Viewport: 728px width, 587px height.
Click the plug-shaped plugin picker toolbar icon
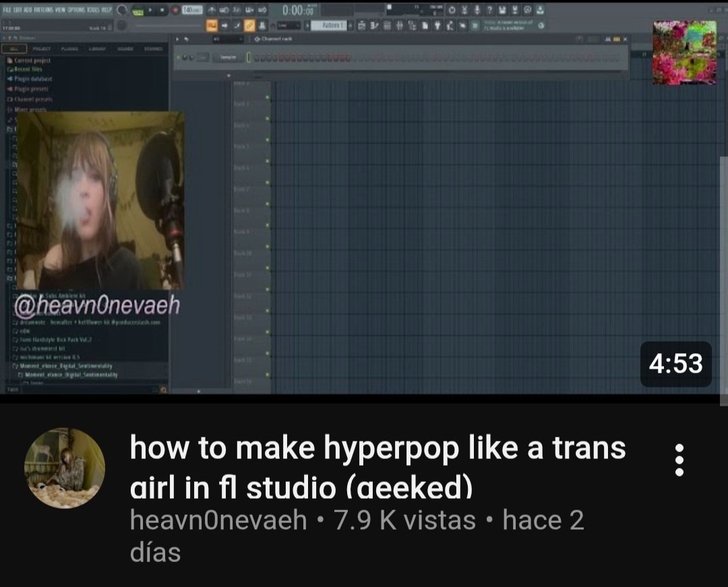coord(437,26)
